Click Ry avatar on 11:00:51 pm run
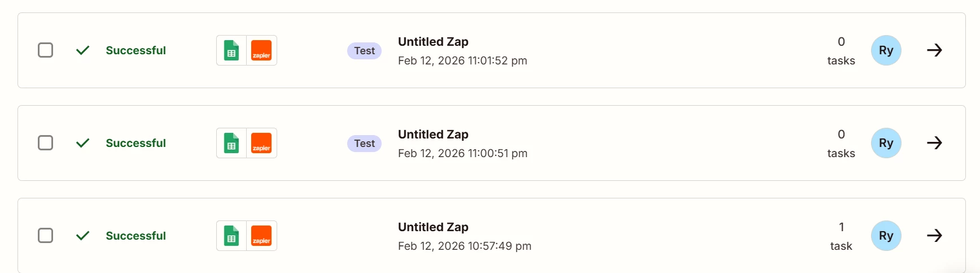The image size is (980, 273). pos(886,143)
